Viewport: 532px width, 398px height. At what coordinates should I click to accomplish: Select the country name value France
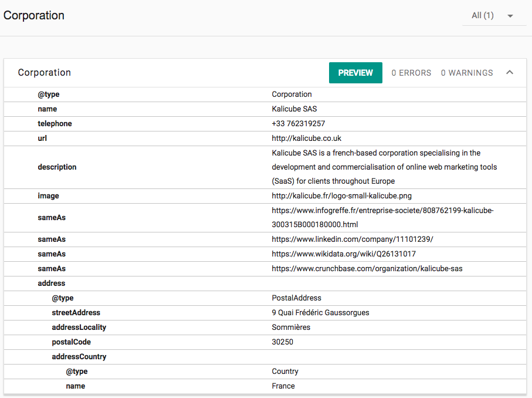283,386
